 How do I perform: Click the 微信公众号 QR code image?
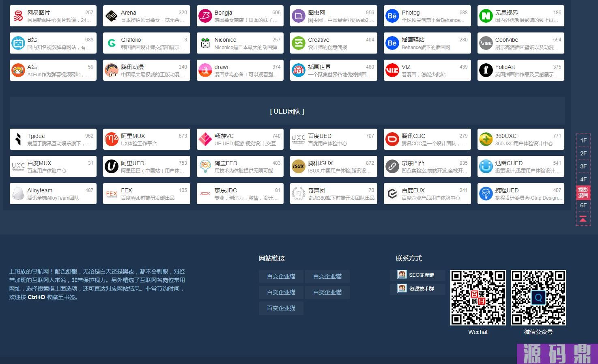(538, 297)
